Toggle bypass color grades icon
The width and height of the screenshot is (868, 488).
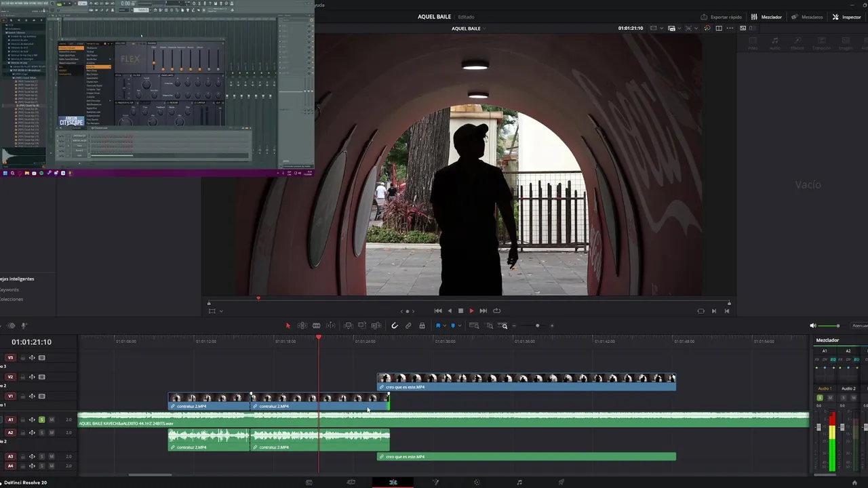pyautogui.click(x=707, y=28)
